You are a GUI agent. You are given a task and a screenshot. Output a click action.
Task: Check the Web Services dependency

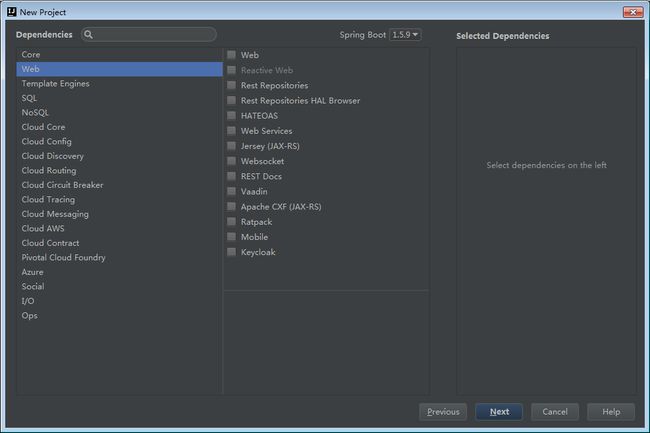coord(232,131)
